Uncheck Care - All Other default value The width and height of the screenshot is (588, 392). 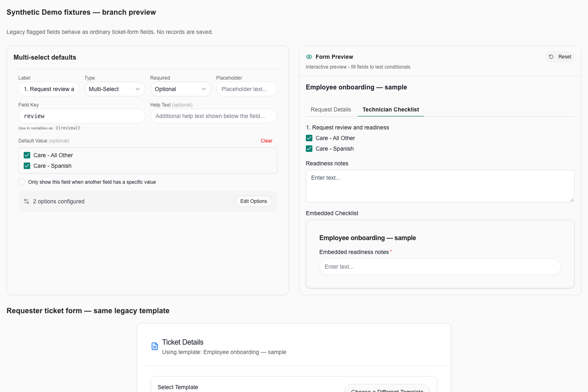tap(27, 155)
